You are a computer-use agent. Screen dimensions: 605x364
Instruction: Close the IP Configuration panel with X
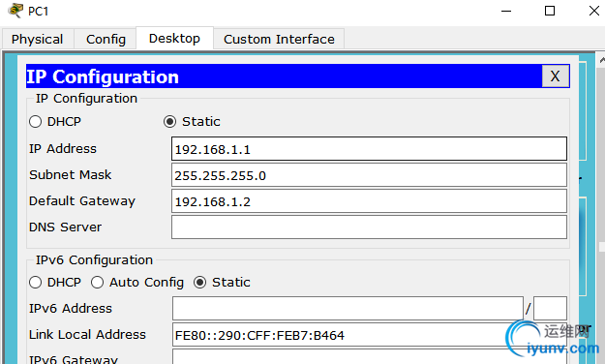click(556, 76)
